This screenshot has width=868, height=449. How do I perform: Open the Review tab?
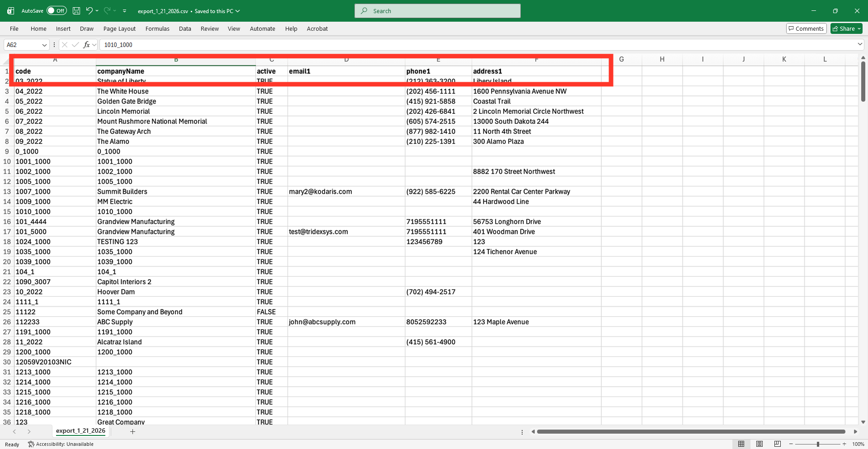tap(210, 28)
